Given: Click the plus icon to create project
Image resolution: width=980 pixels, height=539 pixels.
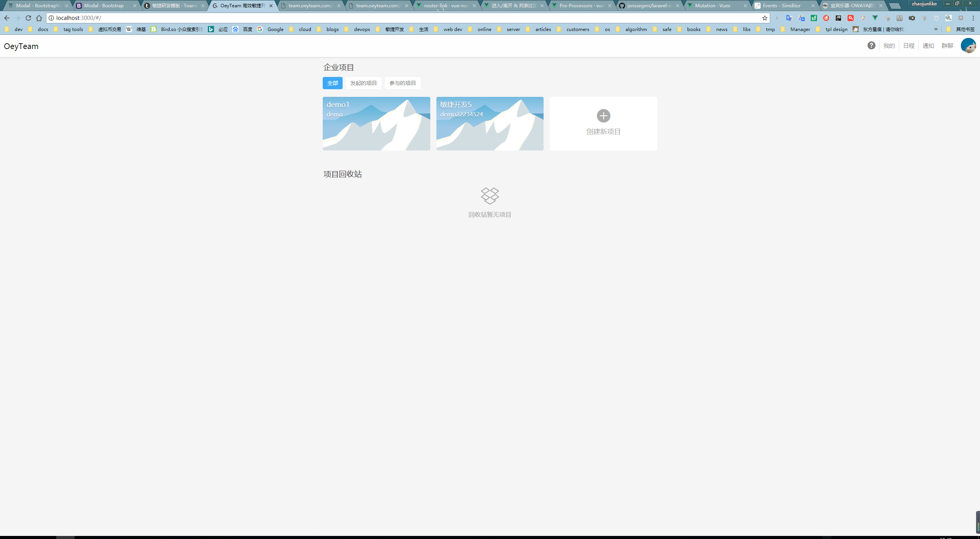Looking at the screenshot, I should (x=603, y=116).
